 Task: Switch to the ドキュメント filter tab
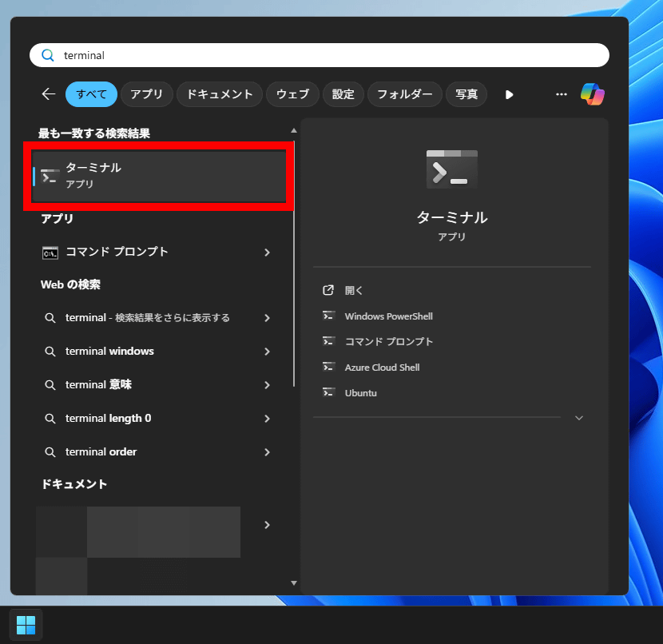220,94
